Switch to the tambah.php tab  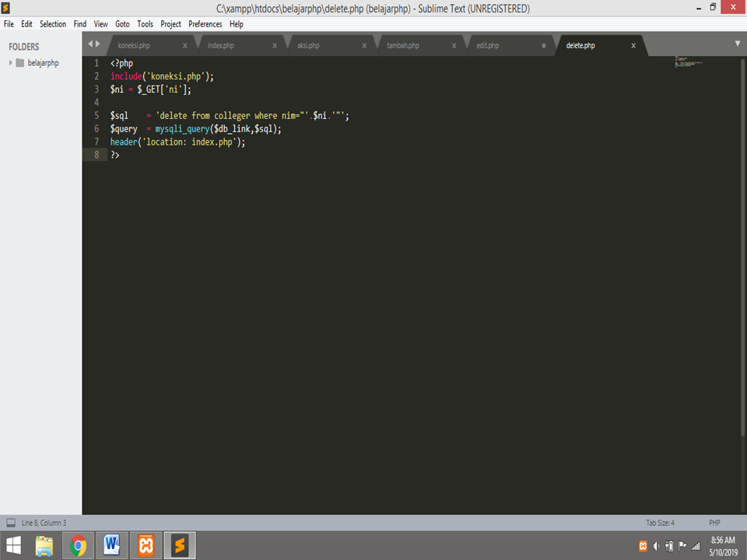405,45
